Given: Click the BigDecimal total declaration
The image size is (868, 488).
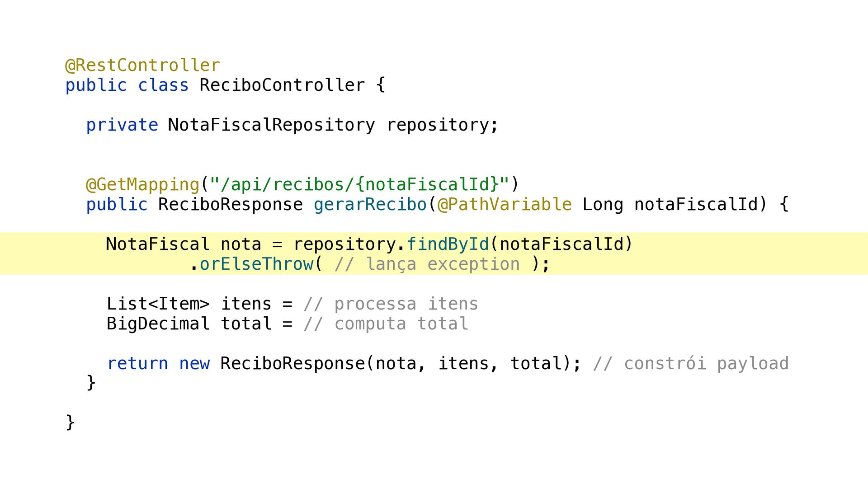Looking at the screenshot, I should 189,324.
